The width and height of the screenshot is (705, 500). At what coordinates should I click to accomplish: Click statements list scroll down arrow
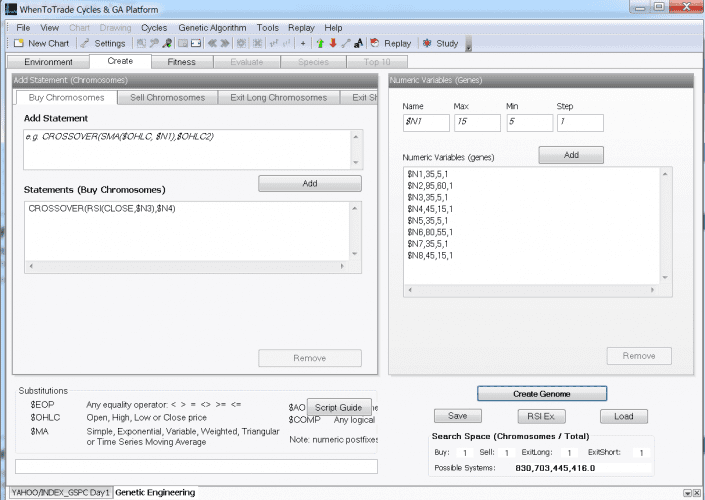tap(355, 254)
